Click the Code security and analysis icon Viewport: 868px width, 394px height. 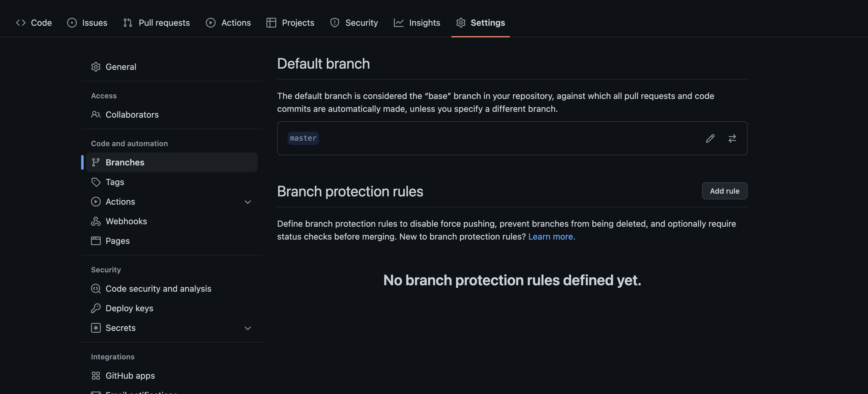[x=96, y=289]
